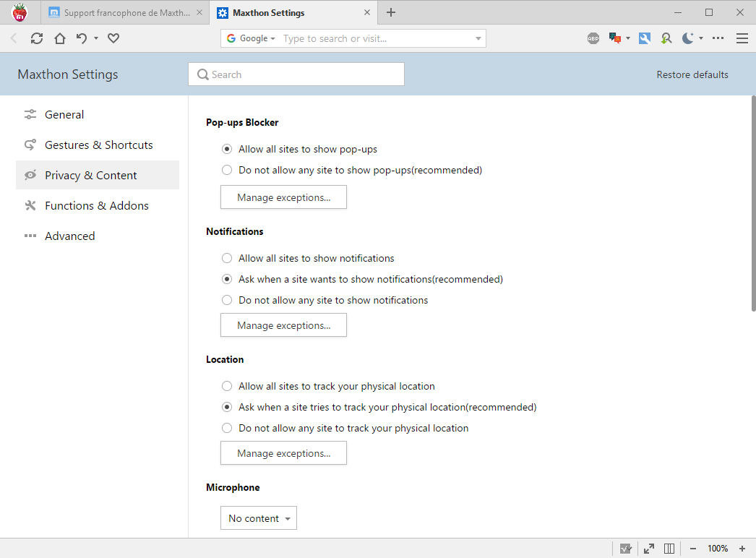Click the Google search engine icon

coord(231,38)
